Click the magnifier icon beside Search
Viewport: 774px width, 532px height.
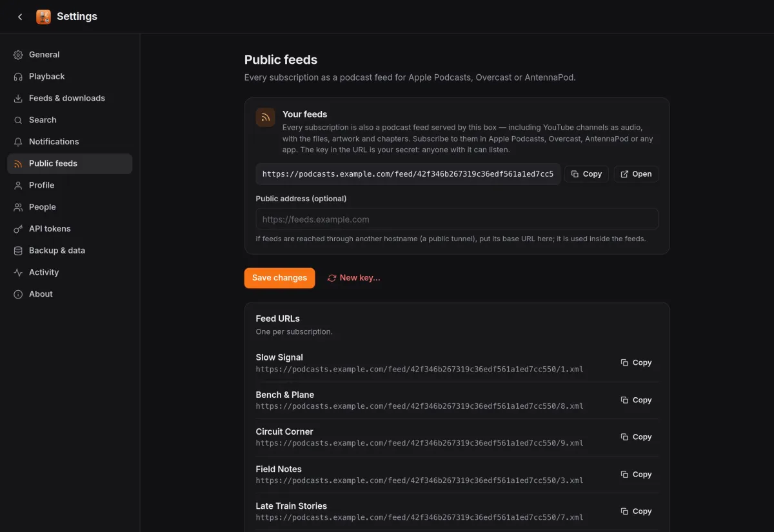click(18, 120)
